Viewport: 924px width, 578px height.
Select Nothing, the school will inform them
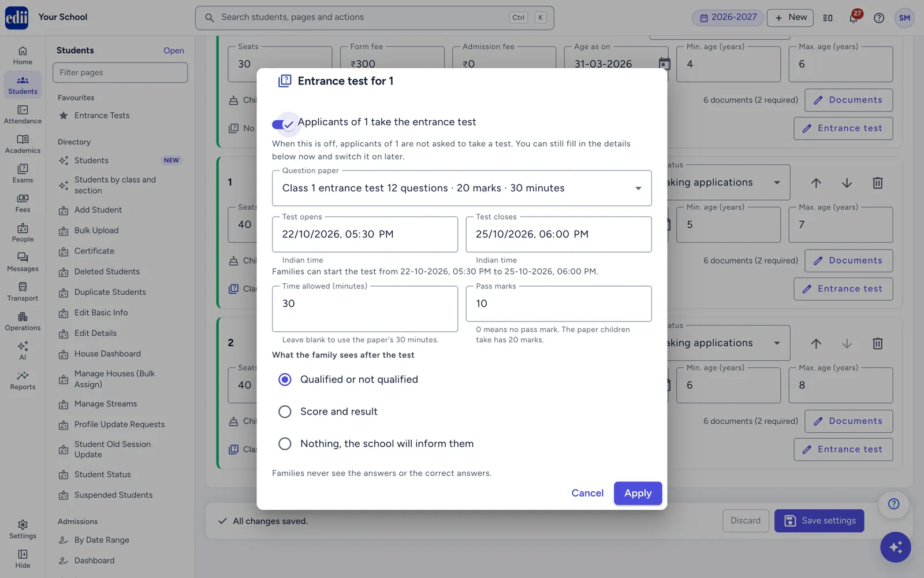coord(285,443)
